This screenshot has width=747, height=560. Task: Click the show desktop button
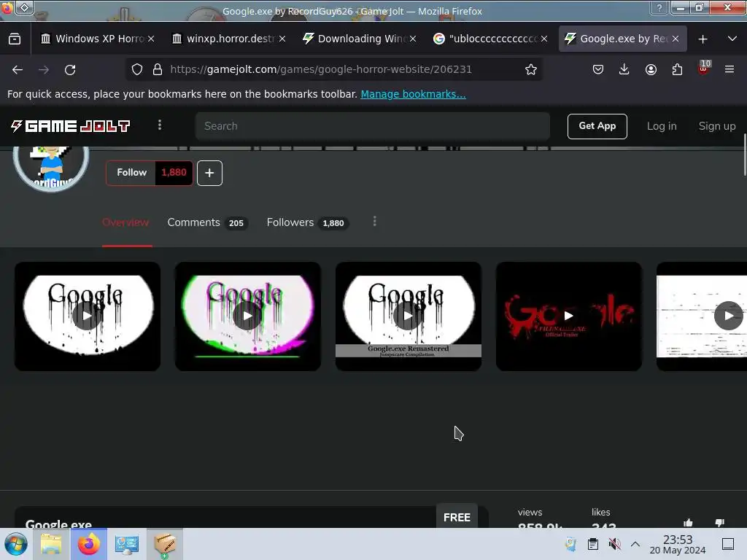click(x=728, y=544)
